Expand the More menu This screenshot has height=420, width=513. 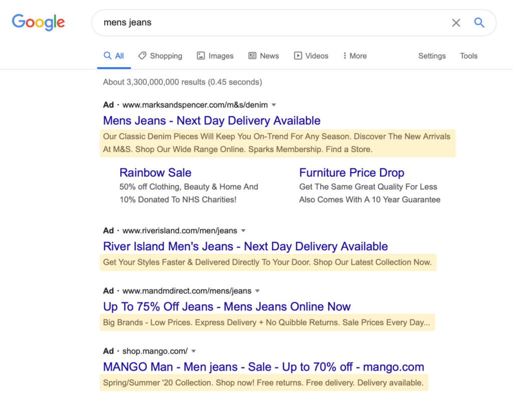(355, 56)
